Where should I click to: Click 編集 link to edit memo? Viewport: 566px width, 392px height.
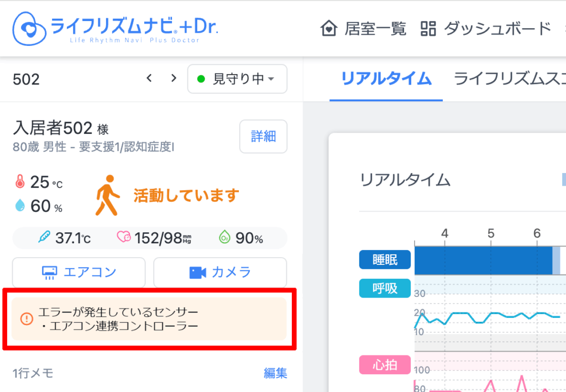tap(275, 373)
